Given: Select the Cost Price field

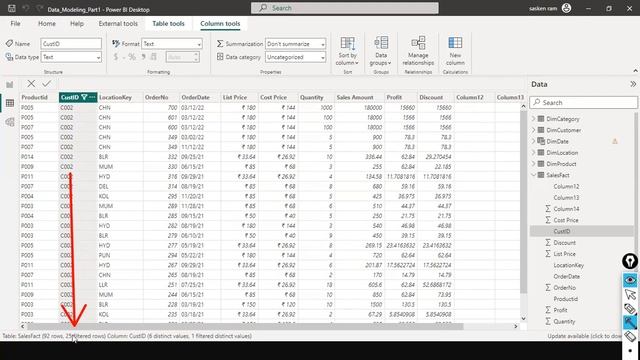Looking at the screenshot, I should click(566, 220).
